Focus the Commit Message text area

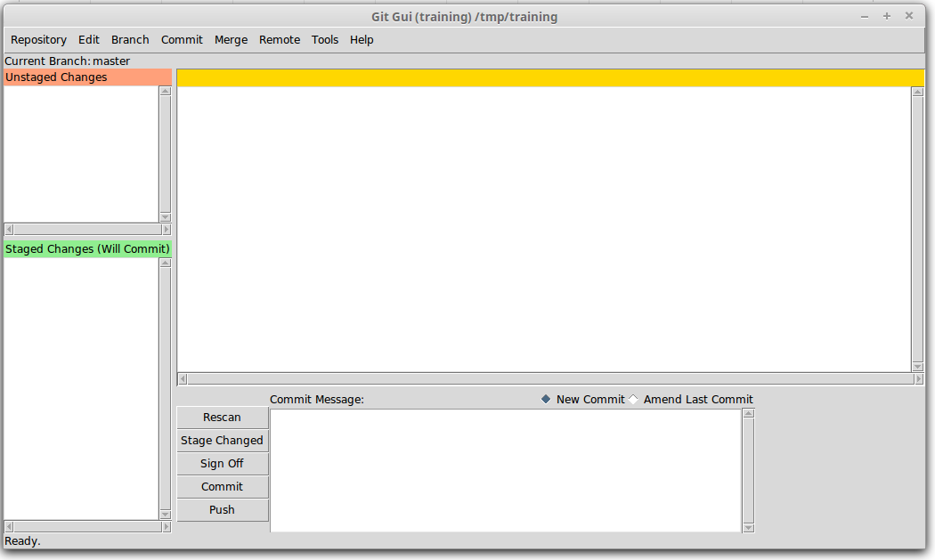pyautogui.click(x=506, y=471)
